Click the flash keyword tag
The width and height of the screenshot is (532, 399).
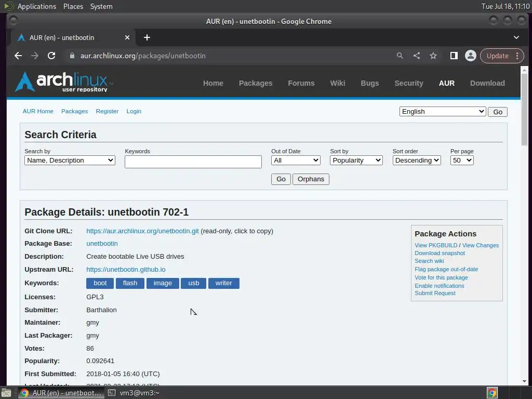tap(130, 283)
